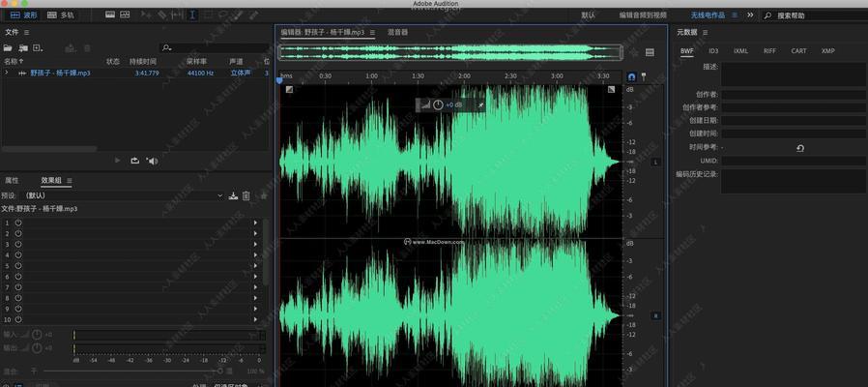Show the spectral frequency display
This screenshot has height=387, width=868.
pyautogui.click(x=126, y=15)
